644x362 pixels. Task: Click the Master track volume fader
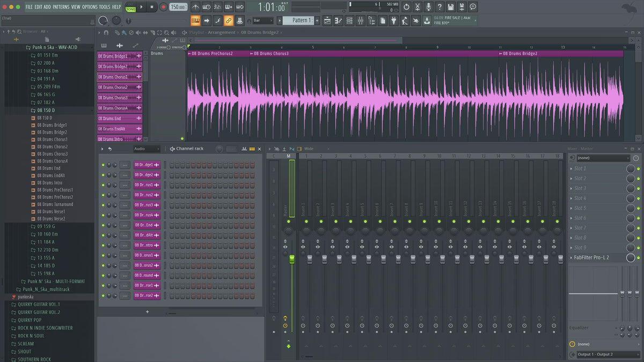click(292, 260)
